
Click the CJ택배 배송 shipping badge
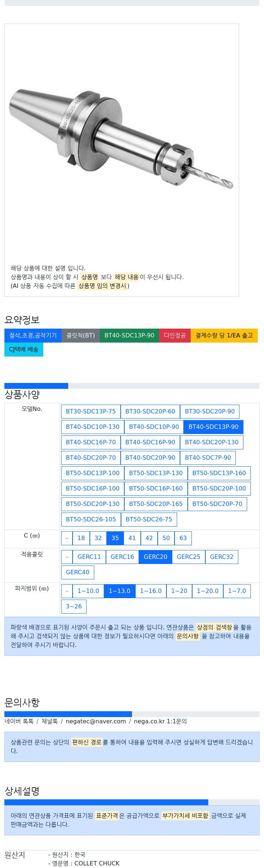click(24, 350)
